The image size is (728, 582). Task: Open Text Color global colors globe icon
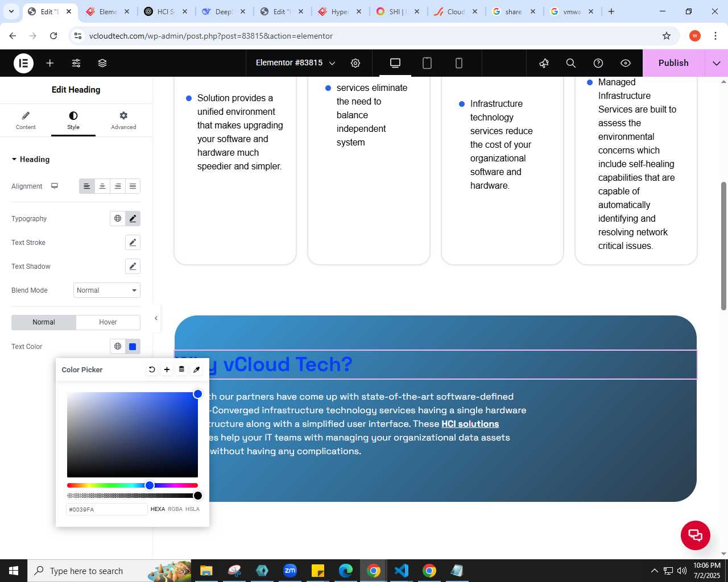coord(118,346)
